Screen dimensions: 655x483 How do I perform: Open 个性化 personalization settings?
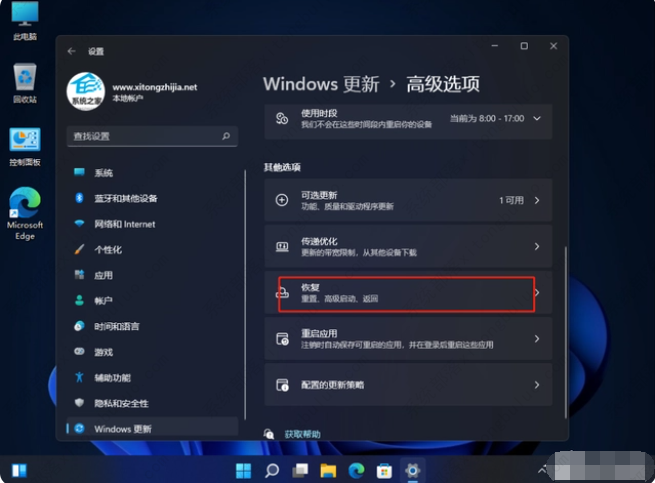click(108, 249)
